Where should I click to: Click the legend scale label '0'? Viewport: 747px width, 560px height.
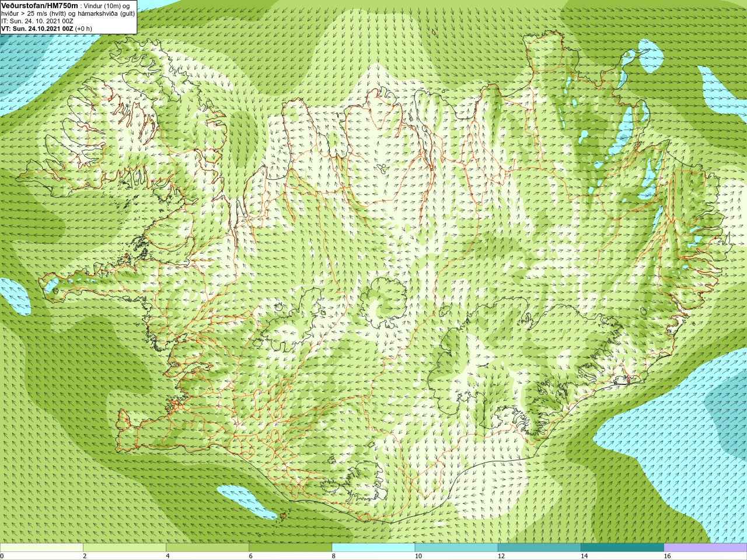(x=2, y=556)
